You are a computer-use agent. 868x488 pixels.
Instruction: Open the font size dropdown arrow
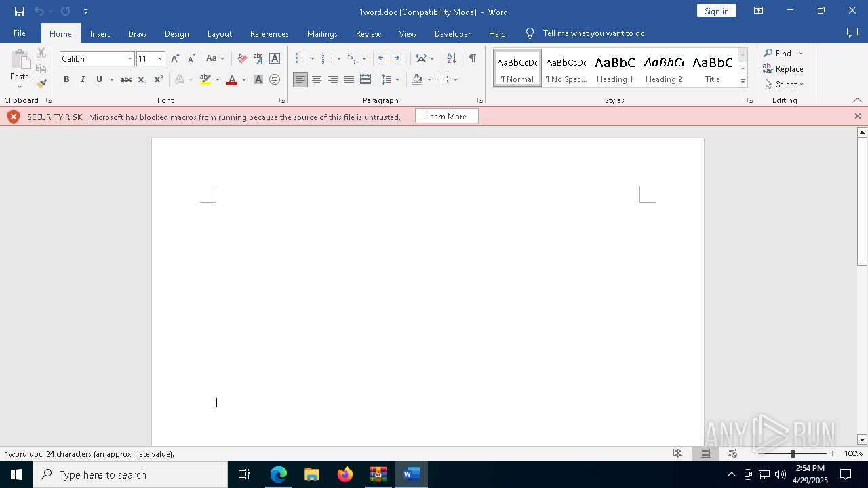(x=160, y=59)
